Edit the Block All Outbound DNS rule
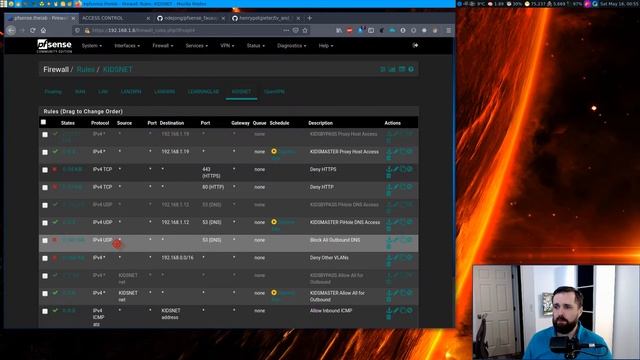Viewport: 640px width, 360px height. pos(396,240)
